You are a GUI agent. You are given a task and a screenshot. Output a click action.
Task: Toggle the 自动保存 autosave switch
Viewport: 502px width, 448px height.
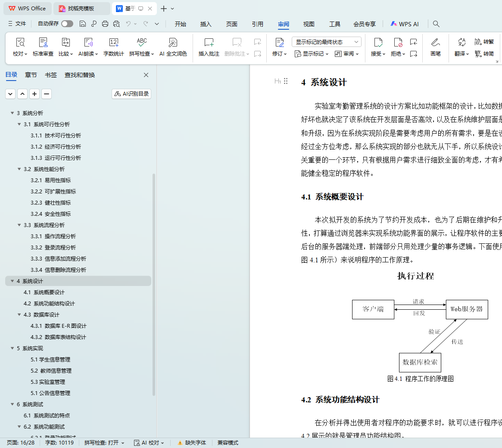click(67, 24)
